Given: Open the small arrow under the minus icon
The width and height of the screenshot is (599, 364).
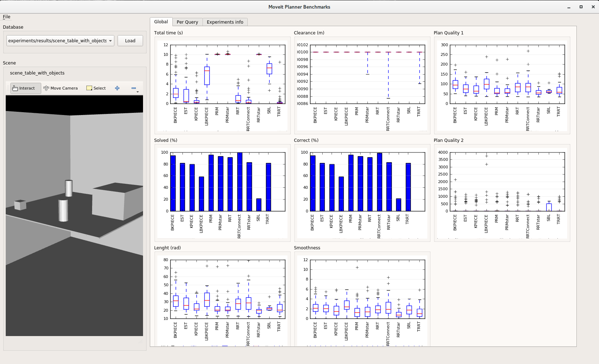Looking at the screenshot, I should (x=138, y=92).
